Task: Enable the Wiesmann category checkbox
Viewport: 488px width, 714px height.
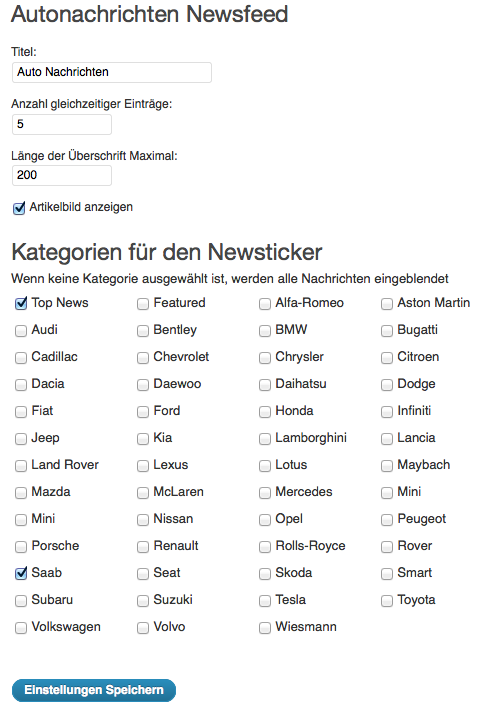Action: click(265, 628)
